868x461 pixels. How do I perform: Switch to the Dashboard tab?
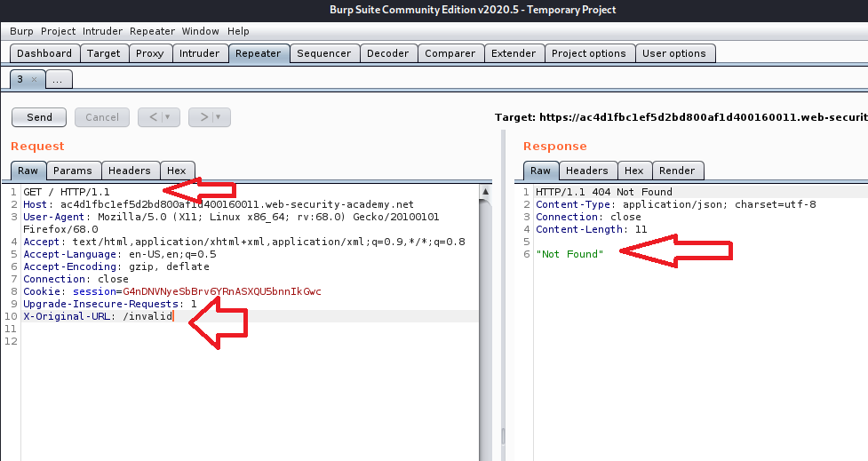[44, 53]
